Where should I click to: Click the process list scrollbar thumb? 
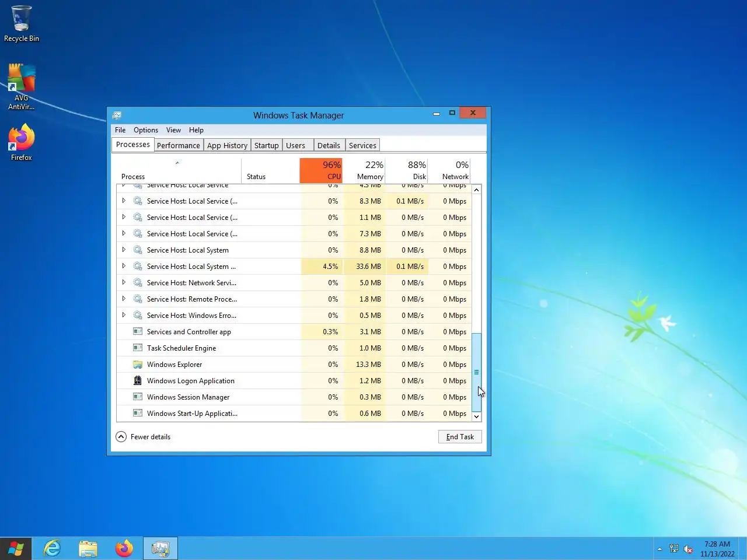coord(476,372)
